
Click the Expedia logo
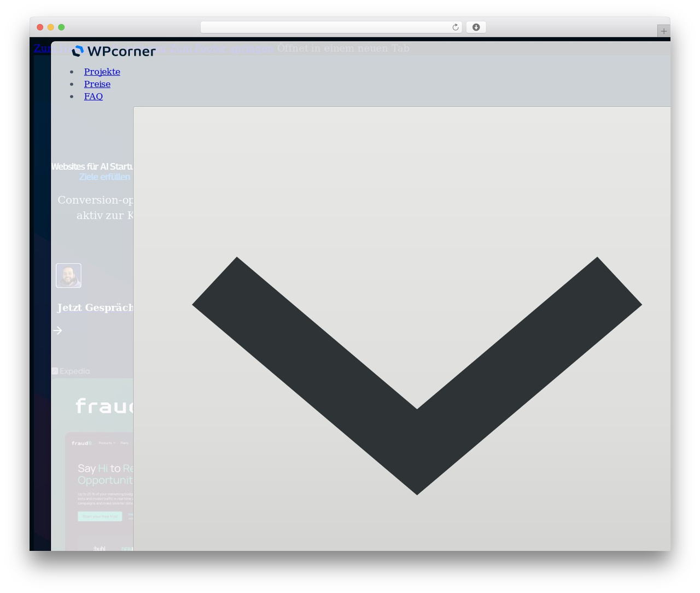(x=71, y=371)
